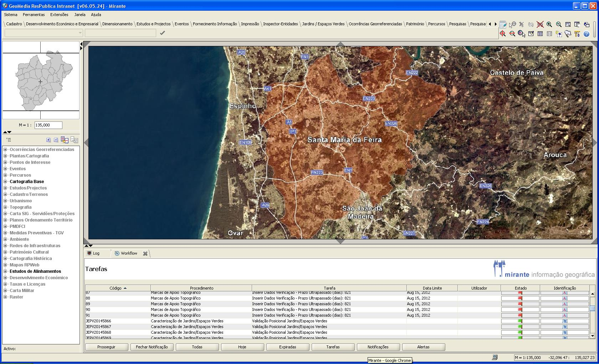Click the Hoje button

click(242, 347)
